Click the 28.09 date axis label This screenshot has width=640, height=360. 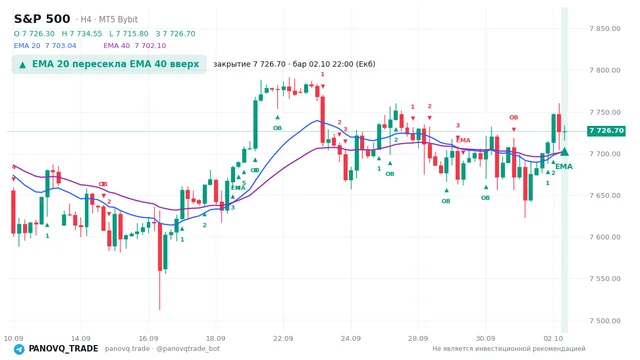(x=418, y=338)
